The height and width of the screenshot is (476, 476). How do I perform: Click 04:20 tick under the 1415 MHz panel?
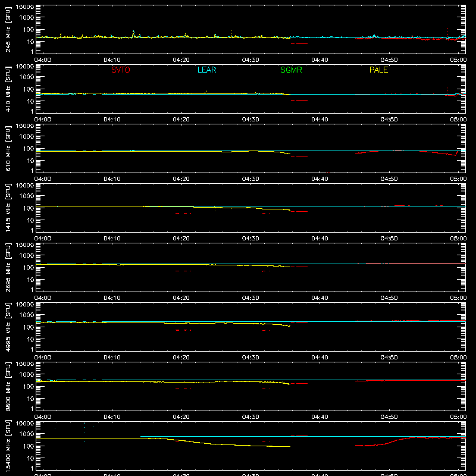coord(181,239)
